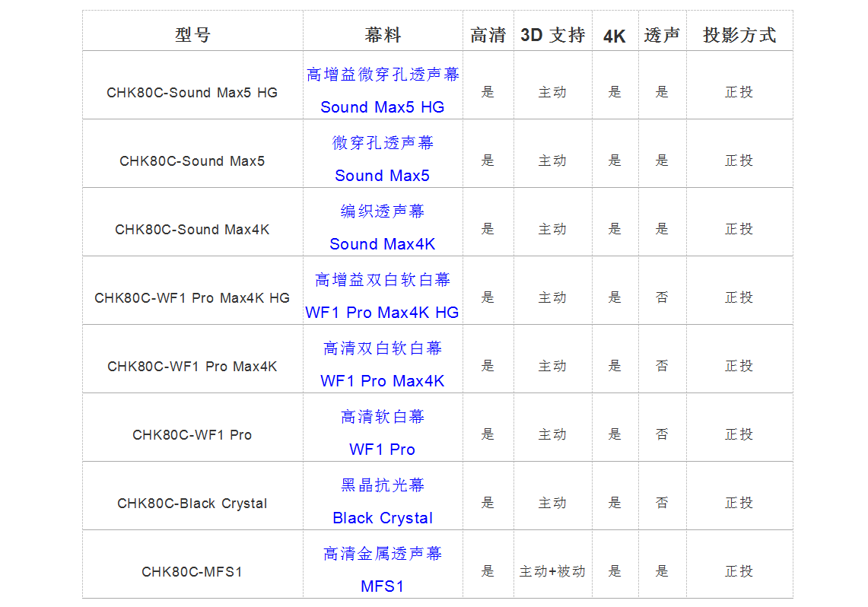Open the 编织透声幕 link
Viewport: 868px width, 607px height.
(x=383, y=211)
